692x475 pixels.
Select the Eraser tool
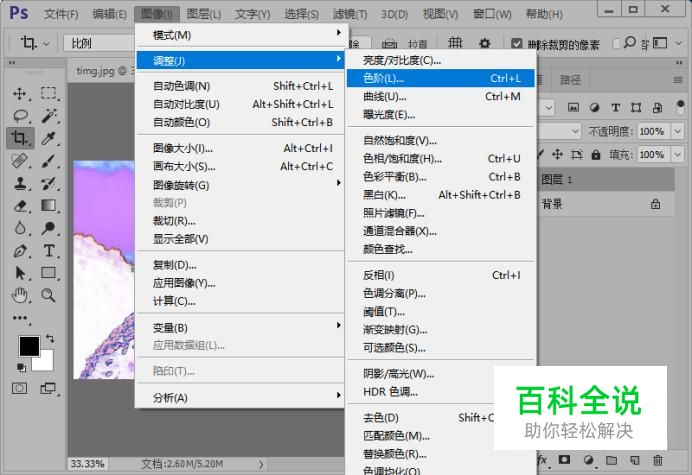click(x=20, y=206)
